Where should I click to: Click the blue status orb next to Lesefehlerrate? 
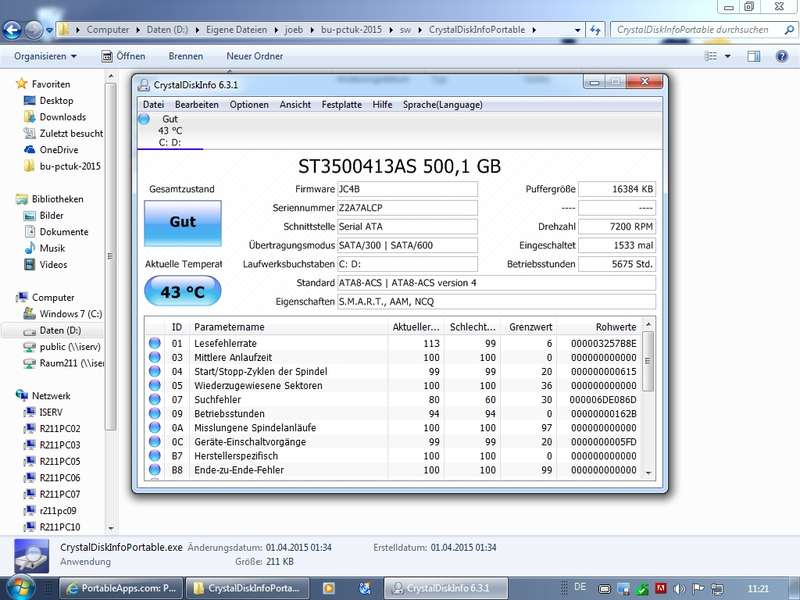coord(155,343)
